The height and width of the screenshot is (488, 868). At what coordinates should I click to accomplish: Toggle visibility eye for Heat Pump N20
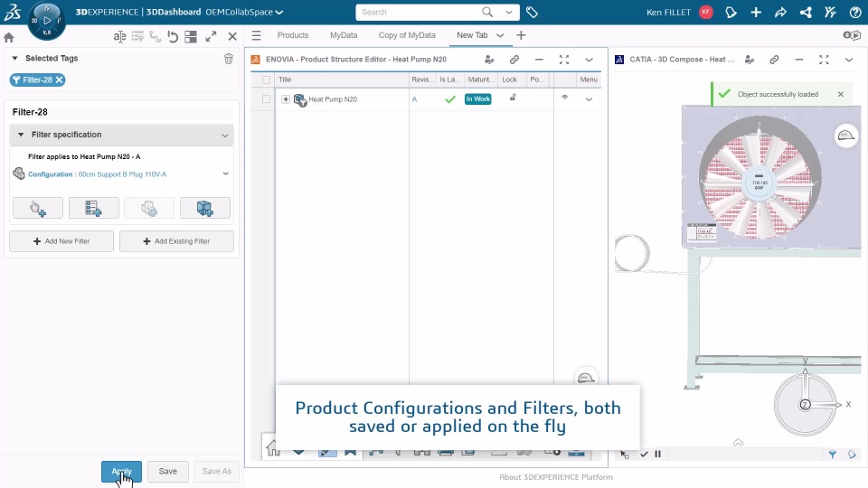pos(564,98)
